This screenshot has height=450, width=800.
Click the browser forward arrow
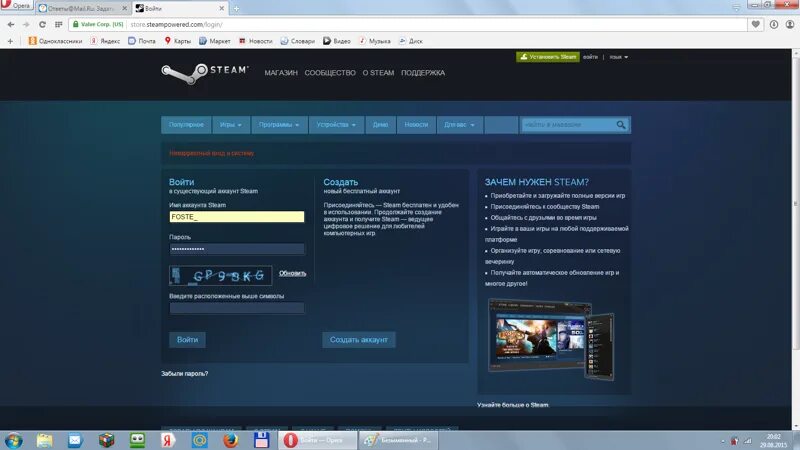point(27,24)
